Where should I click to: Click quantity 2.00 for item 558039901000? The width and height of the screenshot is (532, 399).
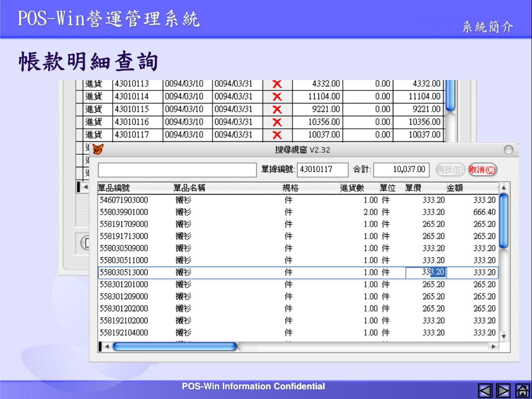370,212
